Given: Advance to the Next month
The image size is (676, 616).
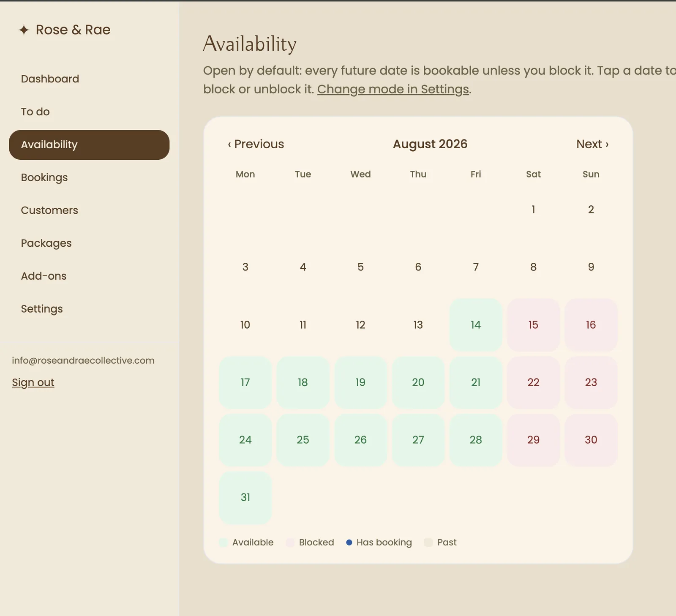Looking at the screenshot, I should [592, 144].
